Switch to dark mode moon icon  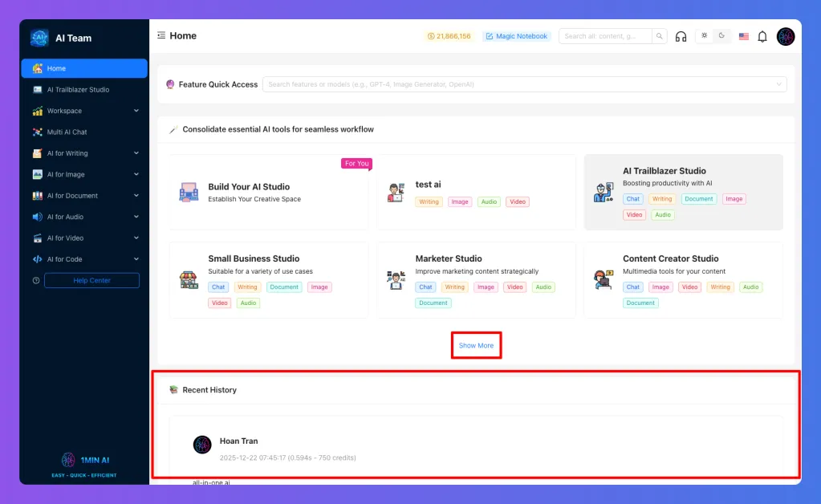721,35
